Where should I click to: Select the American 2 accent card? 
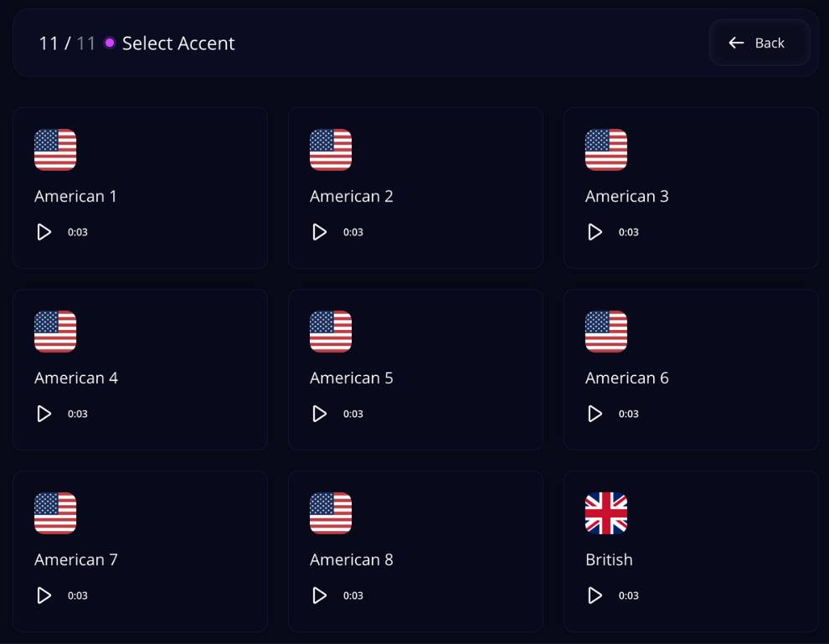pyautogui.click(x=415, y=187)
